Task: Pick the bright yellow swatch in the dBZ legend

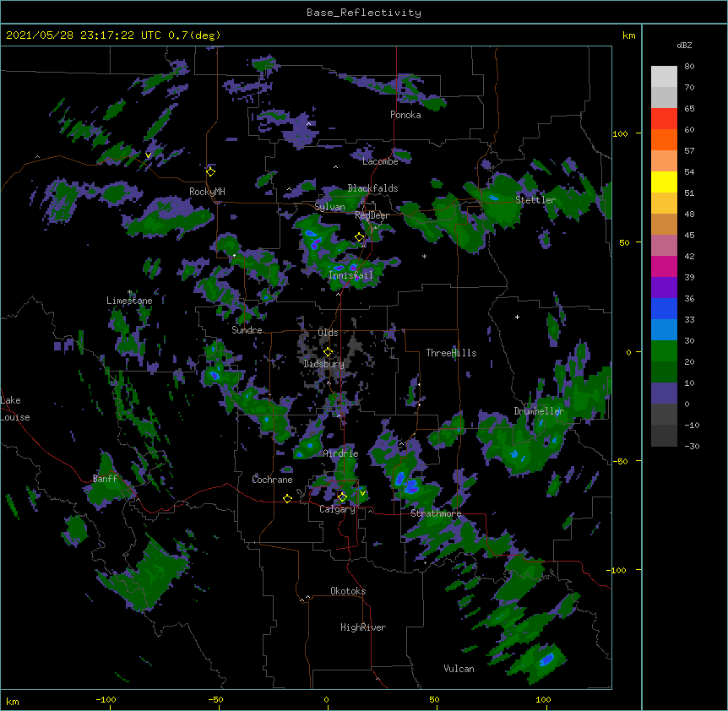Action: click(x=664, y=182)
